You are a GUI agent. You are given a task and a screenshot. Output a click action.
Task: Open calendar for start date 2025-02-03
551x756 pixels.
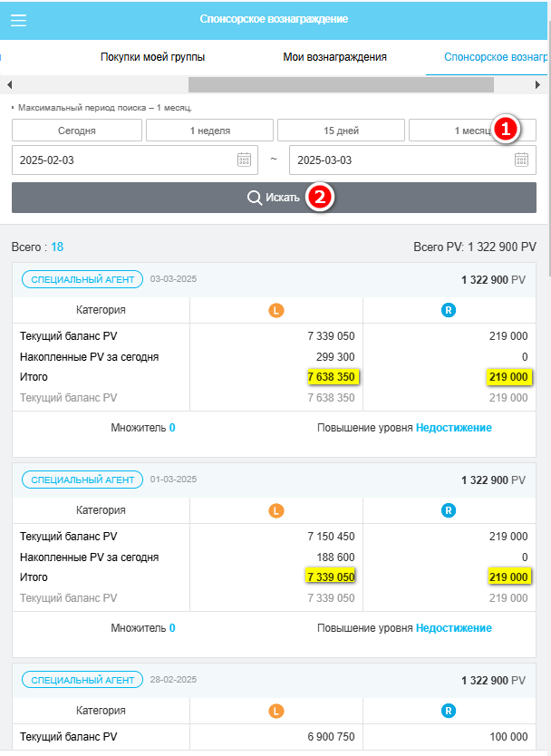click(x=244, y=160)
